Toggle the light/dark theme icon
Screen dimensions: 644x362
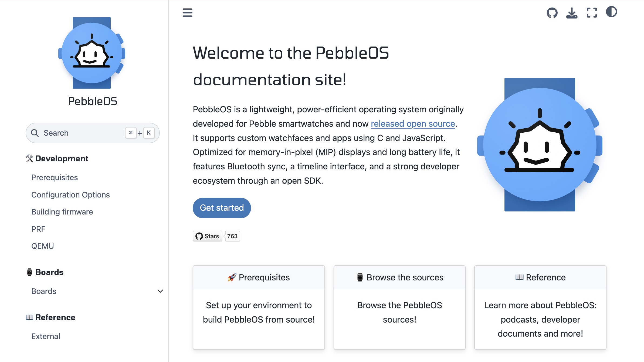611,12
